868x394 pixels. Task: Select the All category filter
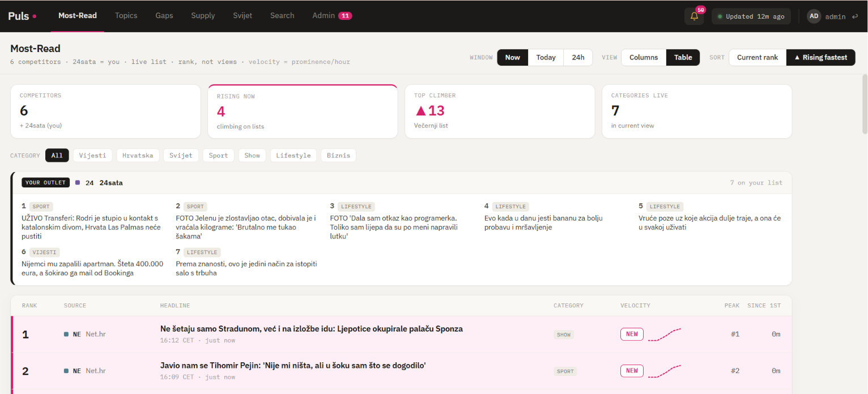click(57, 155)
